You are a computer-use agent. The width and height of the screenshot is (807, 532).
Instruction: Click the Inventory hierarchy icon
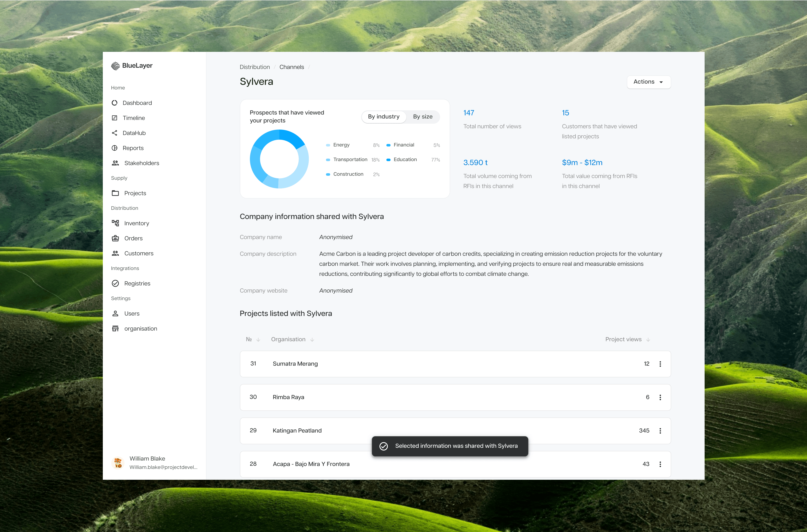[x=115, y=223]
